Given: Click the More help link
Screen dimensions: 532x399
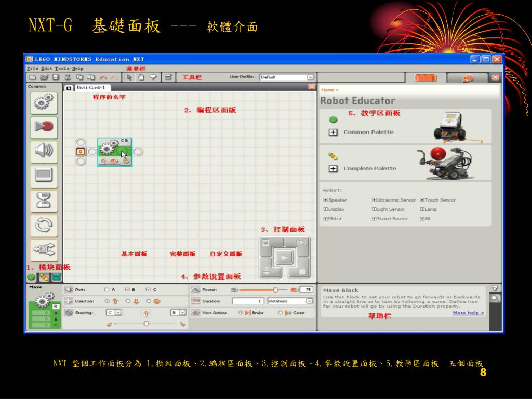Looking at the screenshot, I should pos(468,313).
